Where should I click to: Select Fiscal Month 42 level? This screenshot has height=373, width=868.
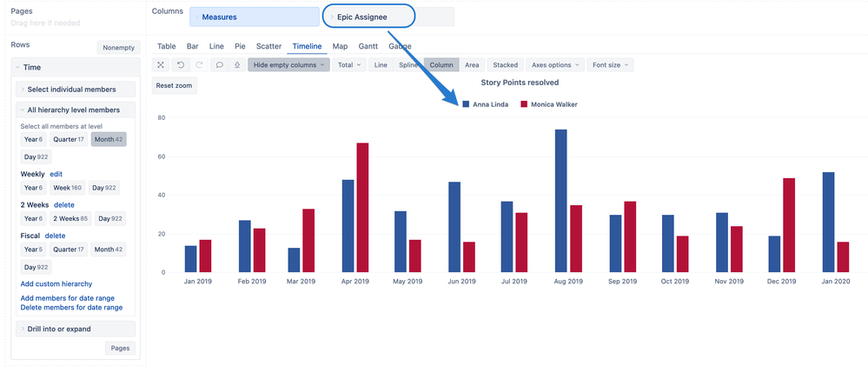109,250
